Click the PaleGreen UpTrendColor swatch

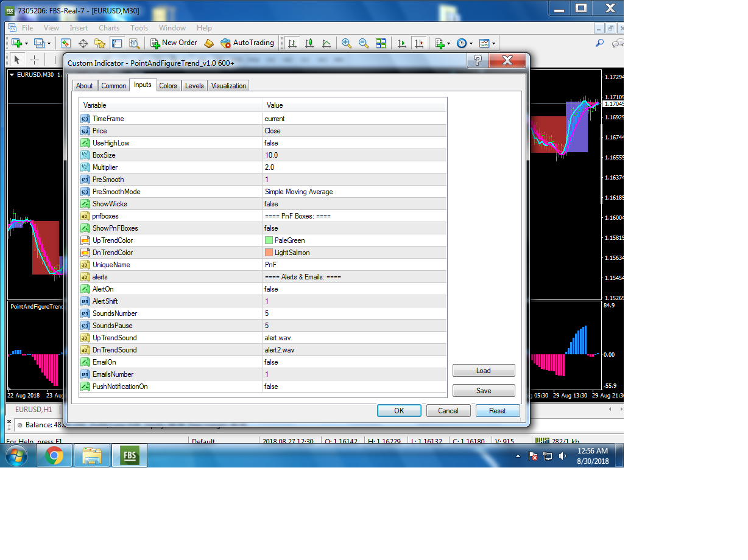point(269,240)
